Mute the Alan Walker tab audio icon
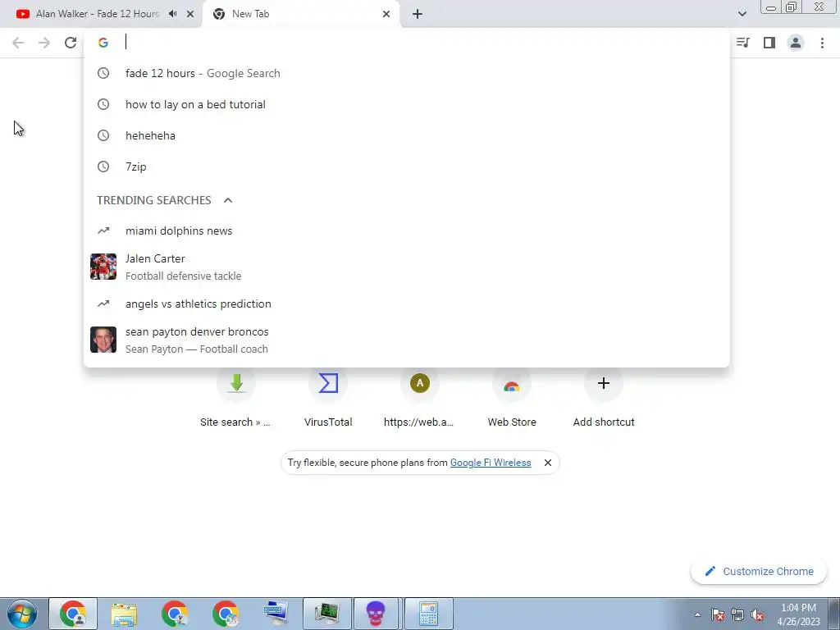 tap(172, 14)
